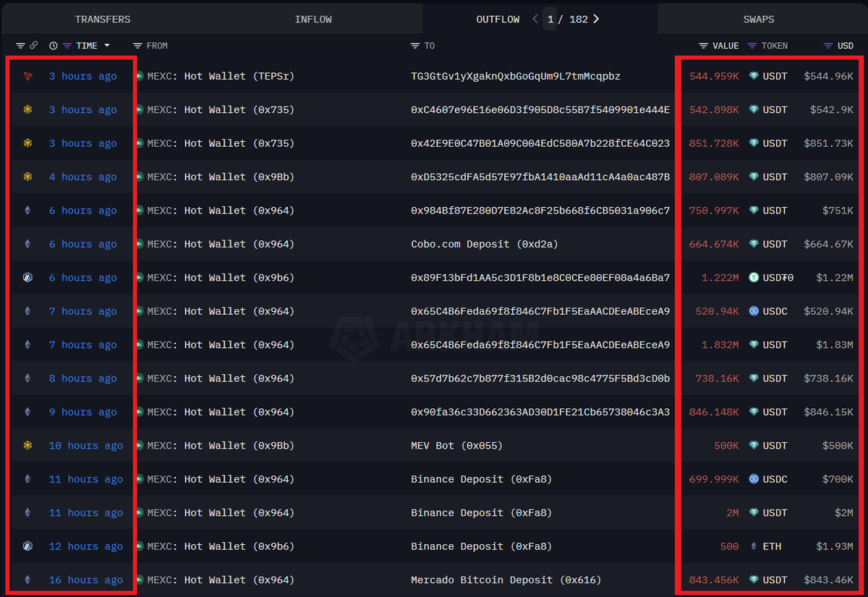Open the FROM column filter
This screenshot has height=597, width=868.
click(139, 46)
